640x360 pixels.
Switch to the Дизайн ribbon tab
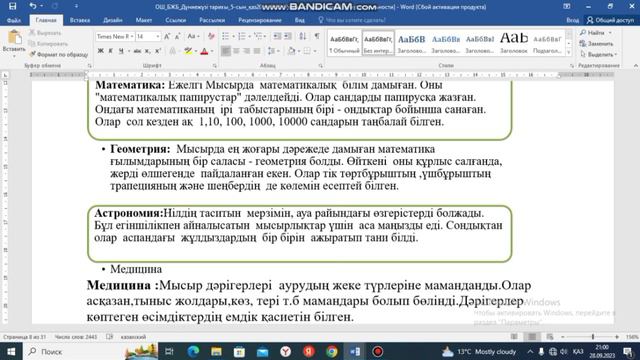[113, 20]
